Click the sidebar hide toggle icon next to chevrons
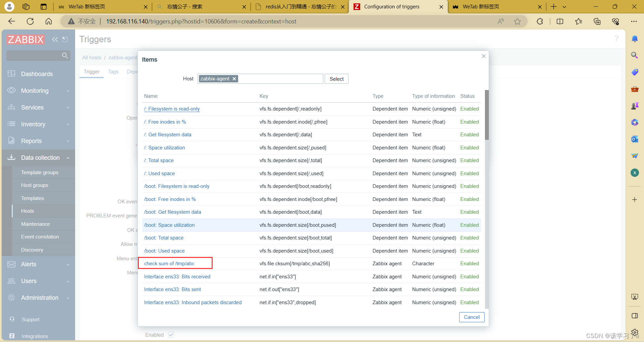This screenshot has width=644, height=342. 65,40
